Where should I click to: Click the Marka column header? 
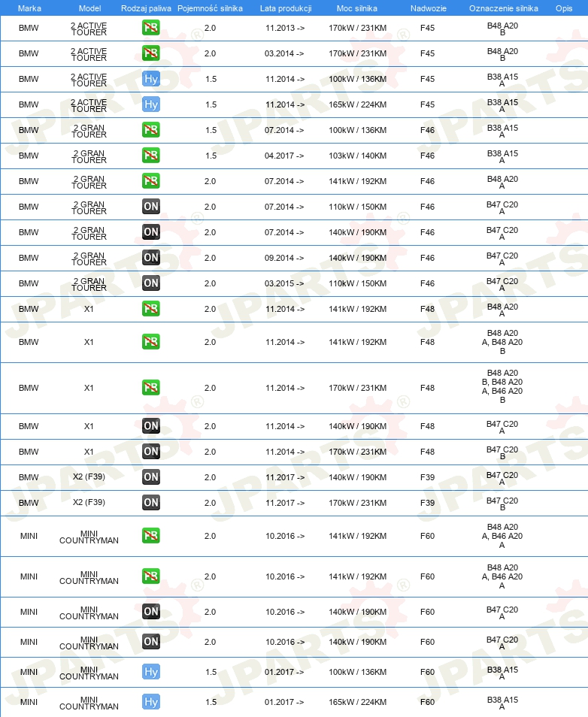click(29, 8)
